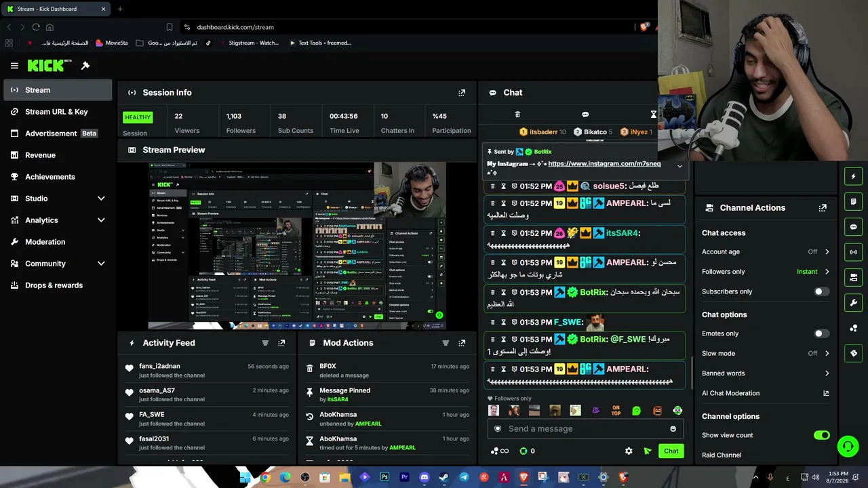
Task: Open Stigstream bookmark
Action: click(x=248, y=43)
